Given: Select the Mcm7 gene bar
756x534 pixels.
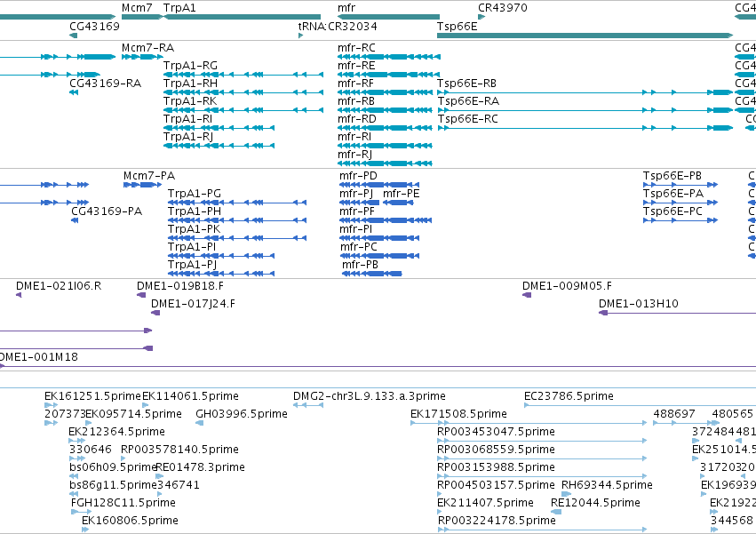Looking at the screenshot, I should [142, 17].
